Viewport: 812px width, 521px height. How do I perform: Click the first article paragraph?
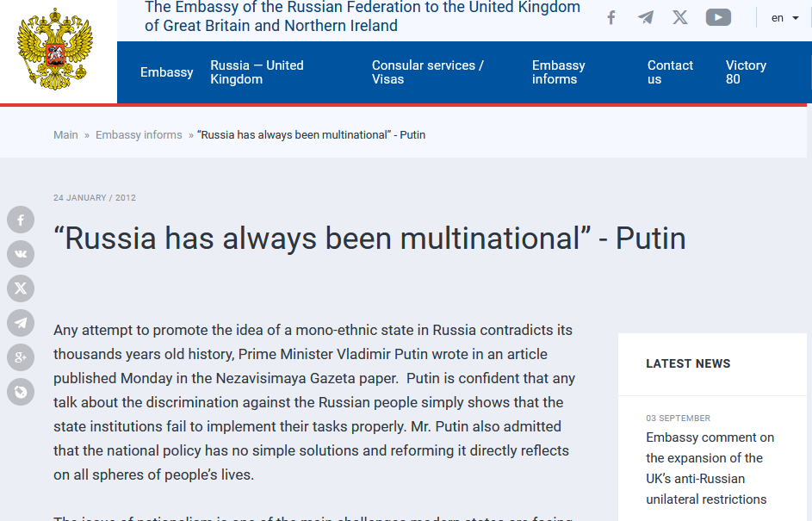click(x=314, y=402)
